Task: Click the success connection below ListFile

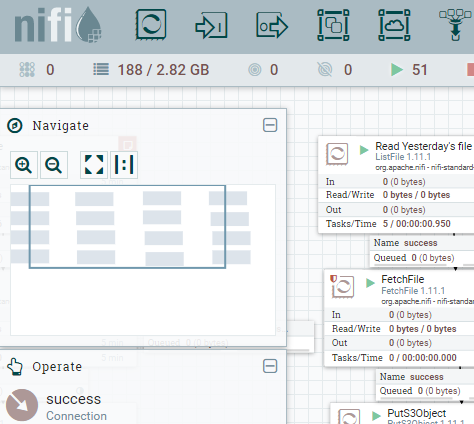Action: tap(422, 251)
